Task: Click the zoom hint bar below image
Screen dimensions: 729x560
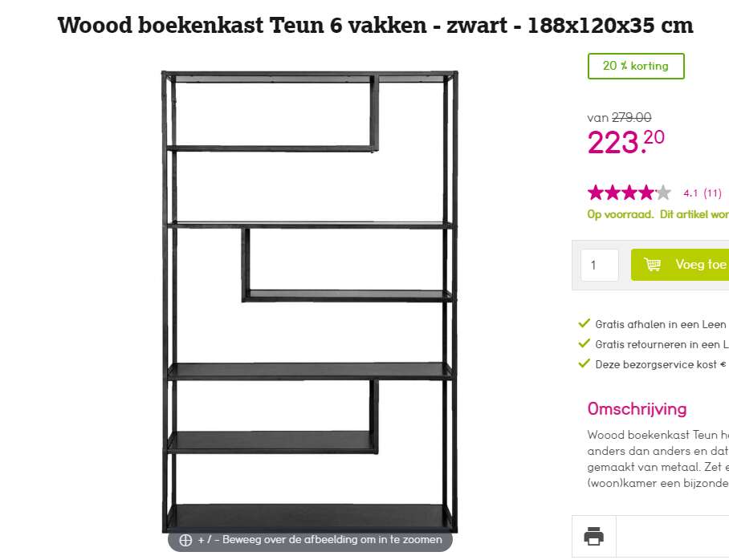Action: tap(310, 541)
